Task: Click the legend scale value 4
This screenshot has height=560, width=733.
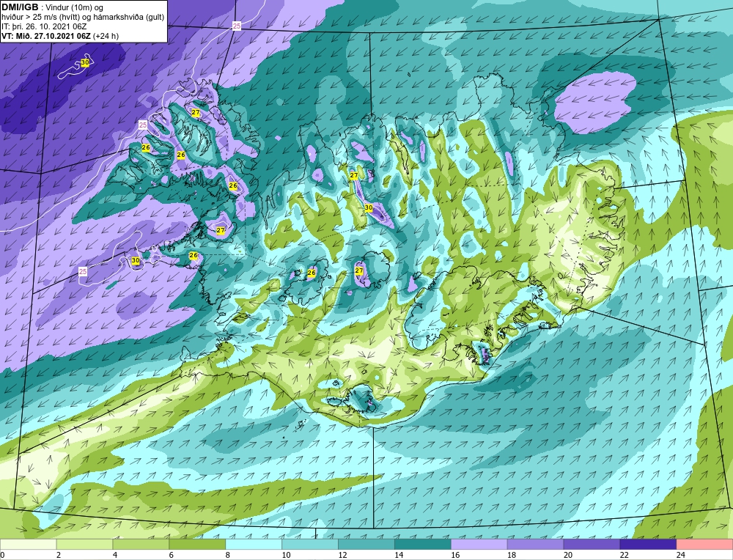Action: tap(115, 555)
